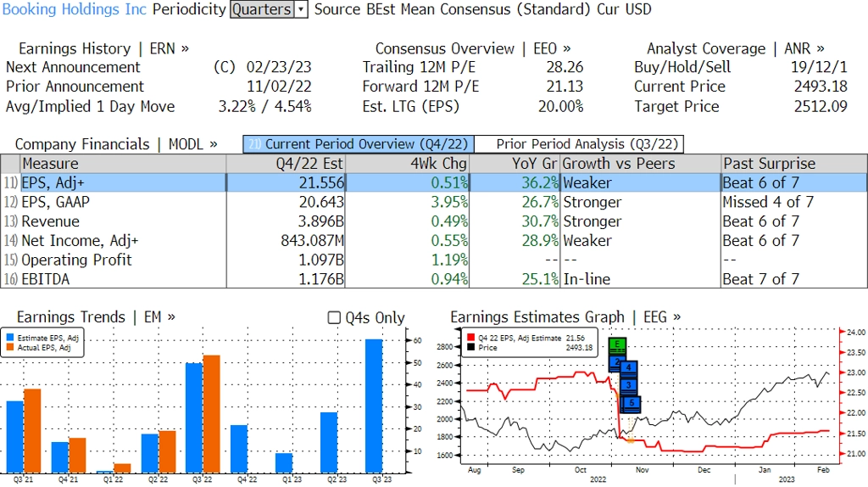Click the black Price legend swatch

tap(471, 347)
